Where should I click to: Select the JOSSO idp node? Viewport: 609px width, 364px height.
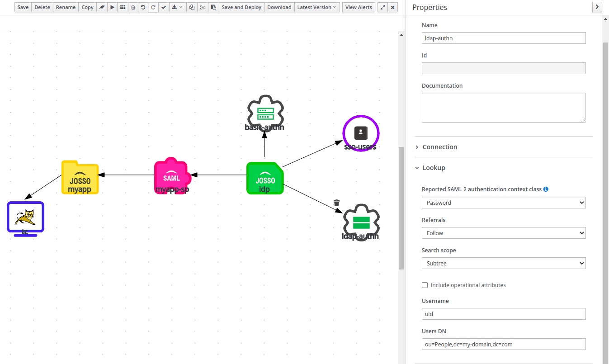(265, 178)
